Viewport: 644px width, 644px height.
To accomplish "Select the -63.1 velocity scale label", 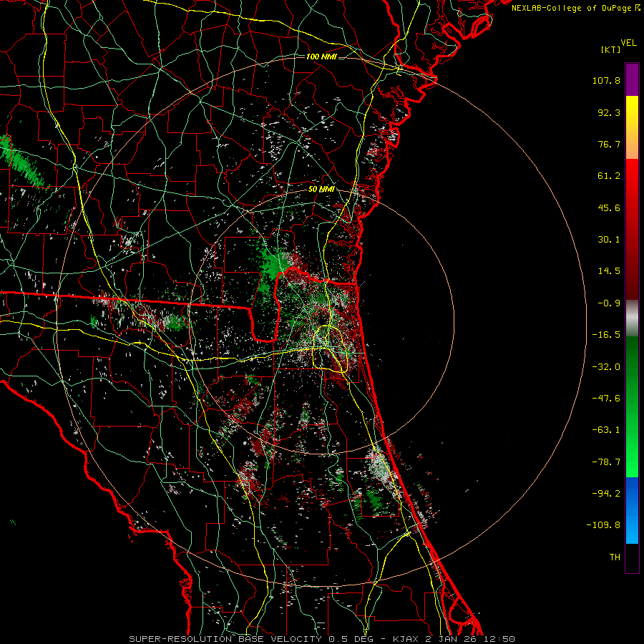I will [x=606, y=430].
